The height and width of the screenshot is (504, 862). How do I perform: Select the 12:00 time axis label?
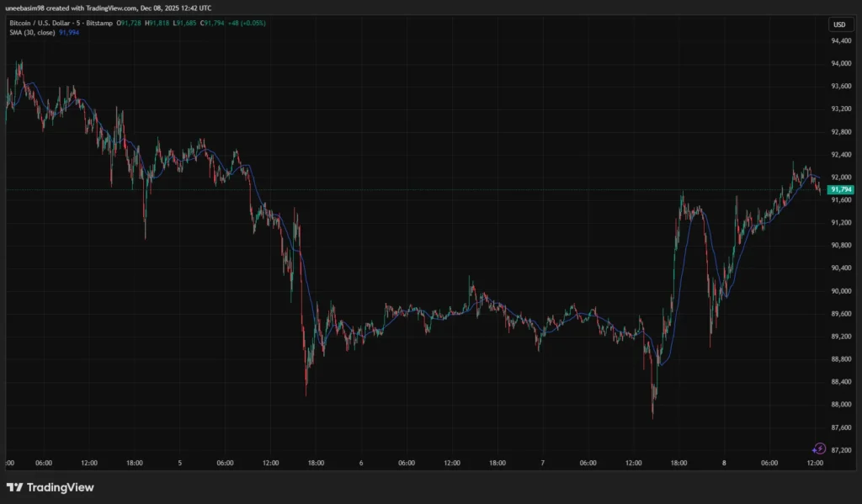pyautogui.click(x=815, y=462)
